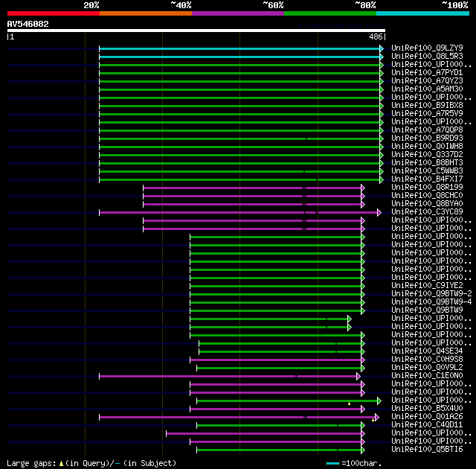Open the UniRef100_C1E0N0 entry
This screenshot has width=476, height=469.
click(x=427, y=376)
